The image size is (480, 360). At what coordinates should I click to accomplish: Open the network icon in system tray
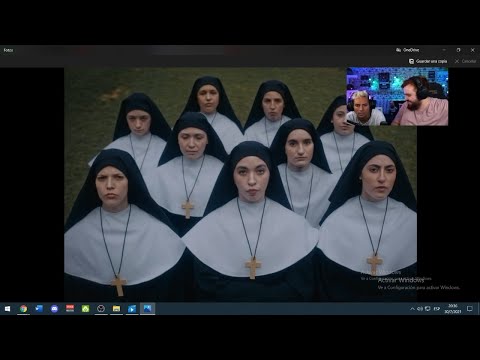click(x=428, y=309)
